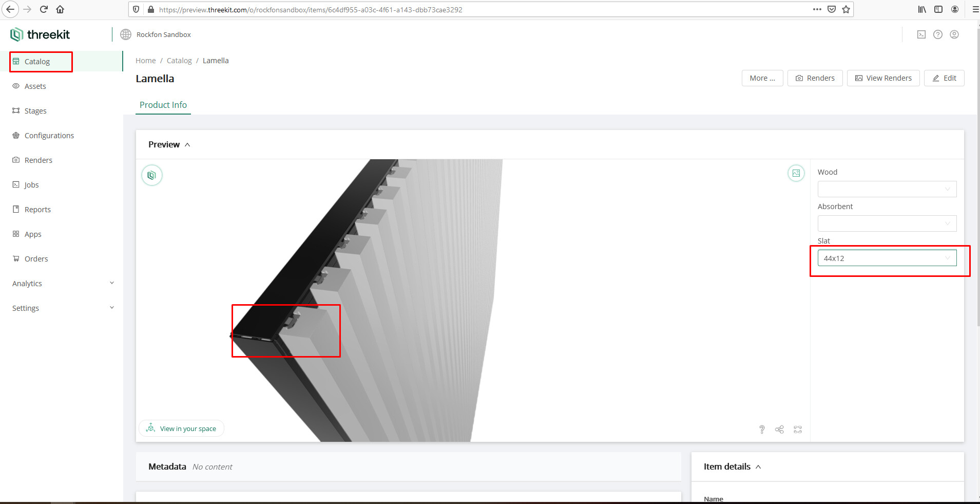This screenshot has width=980, height=504.
Task: Click the Edit button
Action: [944, 78]
